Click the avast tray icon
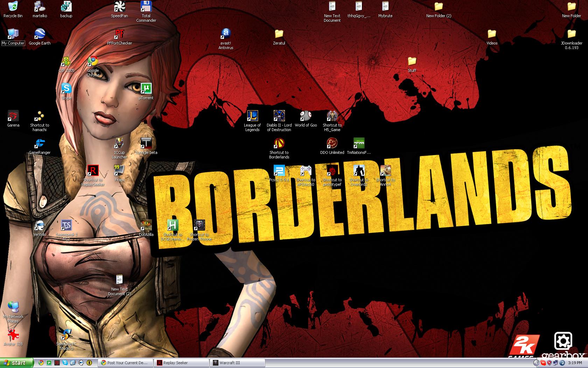The height and width of the screenshot is (368, 588). click(562, 363)
